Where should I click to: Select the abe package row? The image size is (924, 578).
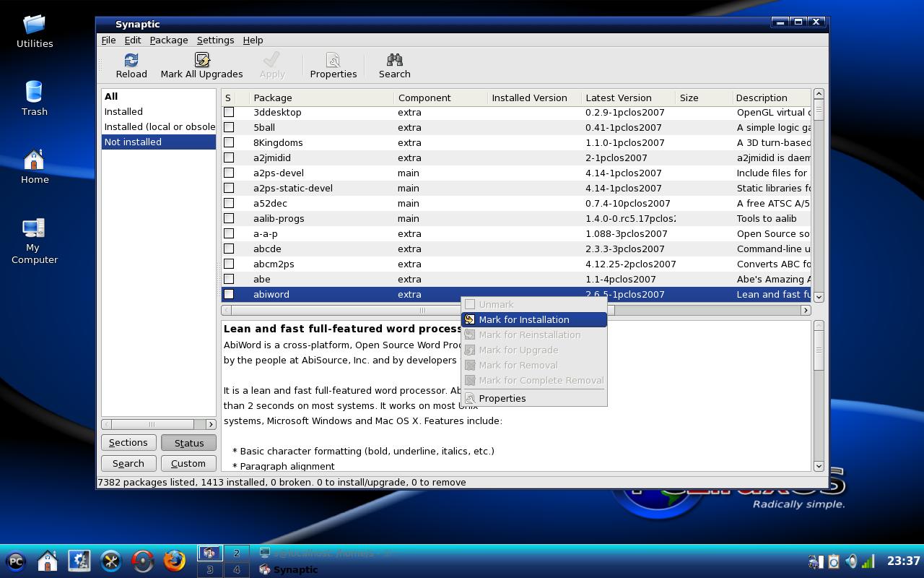click(516, 279)
